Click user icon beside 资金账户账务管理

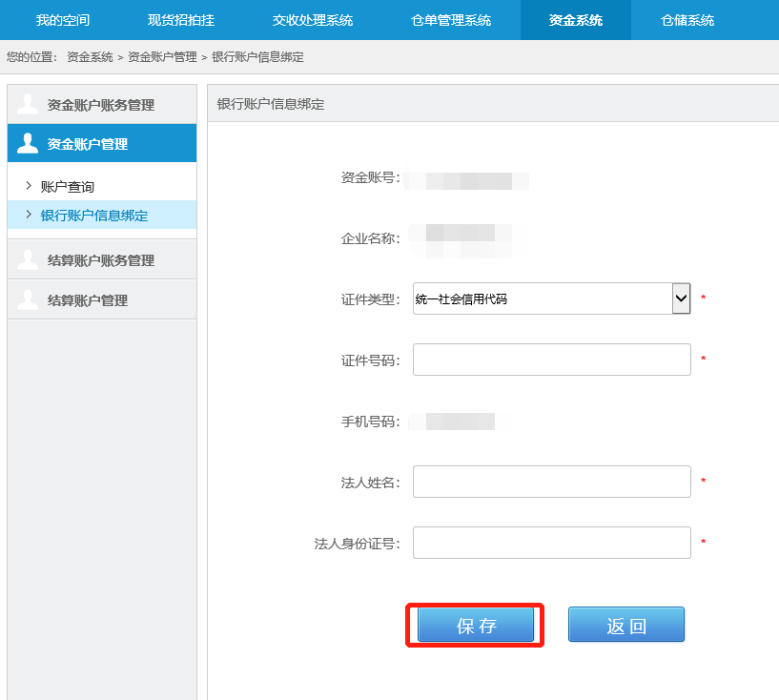click(x=28, y=105)
